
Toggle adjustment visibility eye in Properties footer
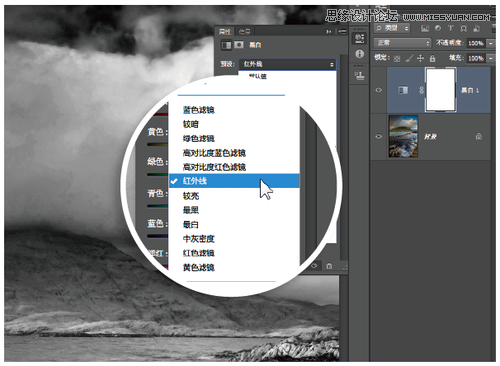coord(314,266)
